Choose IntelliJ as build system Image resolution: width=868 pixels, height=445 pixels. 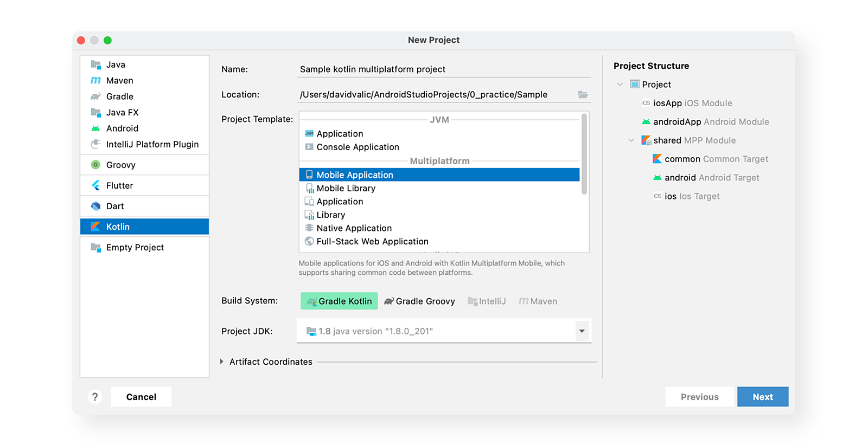pos(487,301)
